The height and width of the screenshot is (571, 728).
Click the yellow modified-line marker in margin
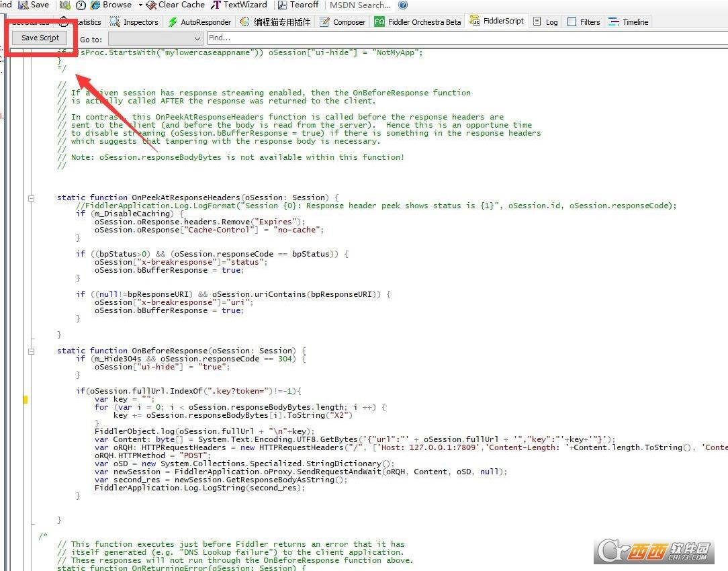pyautogui.click(x=25, y=399)
